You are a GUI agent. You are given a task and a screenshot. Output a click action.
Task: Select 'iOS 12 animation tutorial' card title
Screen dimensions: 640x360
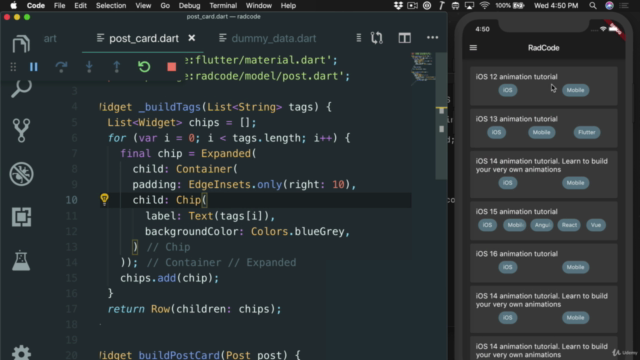point(516,77)
